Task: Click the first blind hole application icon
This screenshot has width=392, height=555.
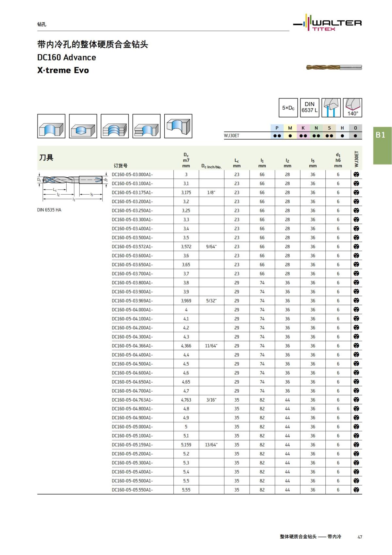Action: pyautogui.click(x=51, y=126)
